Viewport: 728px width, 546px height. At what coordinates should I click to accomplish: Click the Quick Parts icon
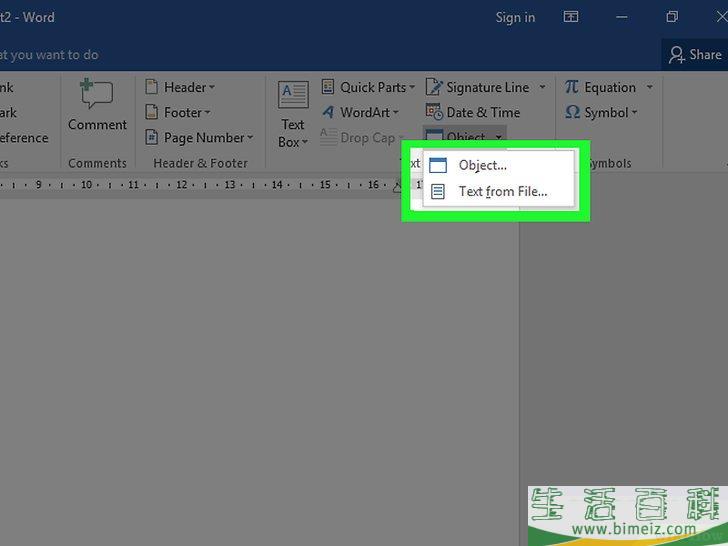point(328,87)
